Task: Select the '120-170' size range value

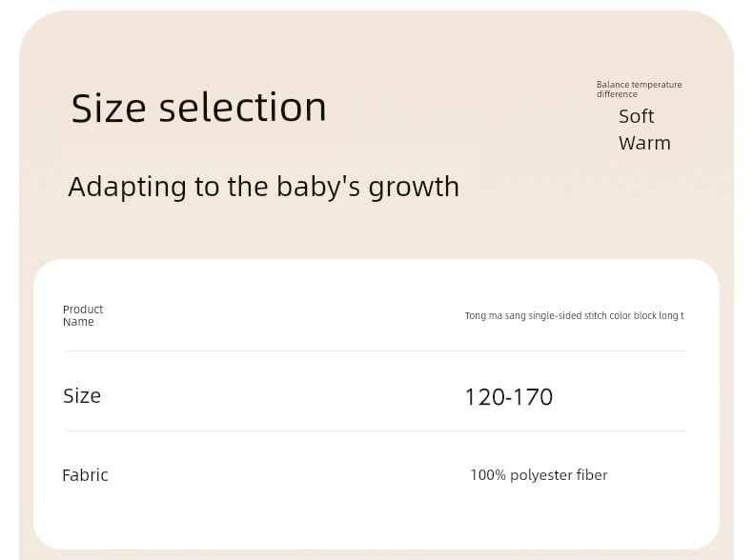Action: (509, 397)
